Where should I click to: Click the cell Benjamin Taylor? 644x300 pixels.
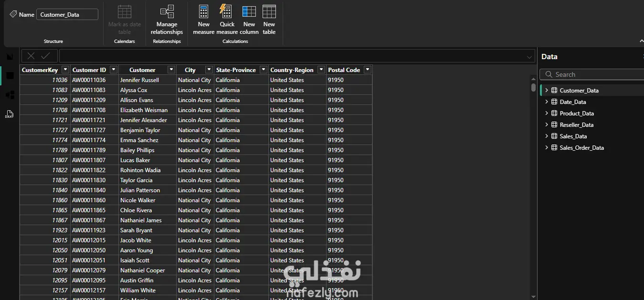click(x=148, y=130)
